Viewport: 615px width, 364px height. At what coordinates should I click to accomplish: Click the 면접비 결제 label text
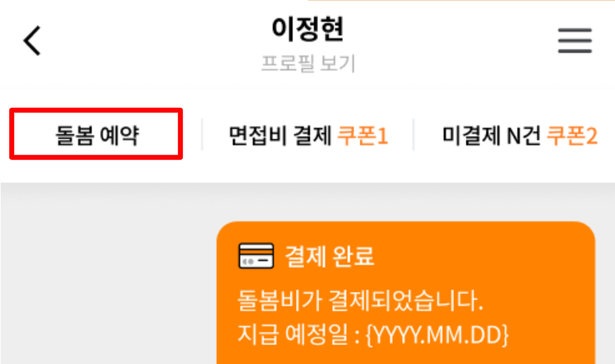tap(281, 136)
